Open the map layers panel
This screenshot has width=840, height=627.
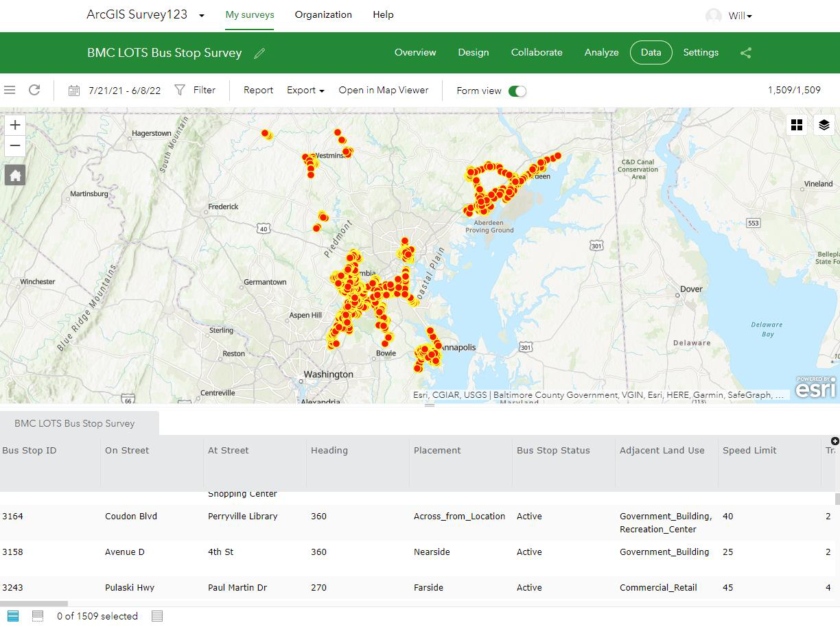(824, 125)
